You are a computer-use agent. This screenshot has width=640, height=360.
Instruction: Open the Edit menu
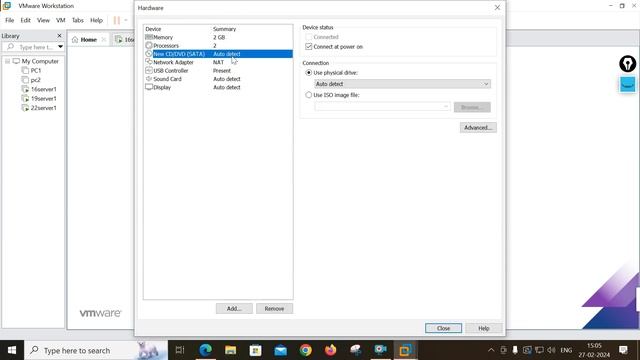pos(25,20)
